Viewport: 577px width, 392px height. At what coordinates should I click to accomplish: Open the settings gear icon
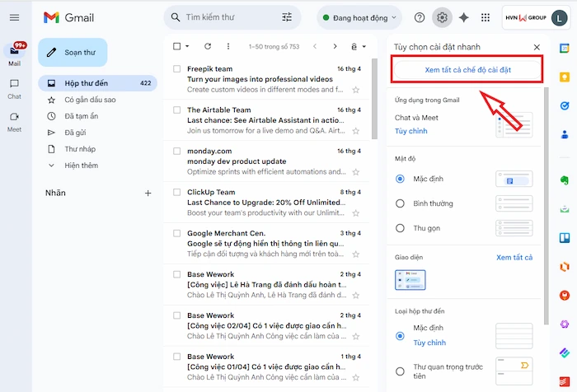(443, 17)
